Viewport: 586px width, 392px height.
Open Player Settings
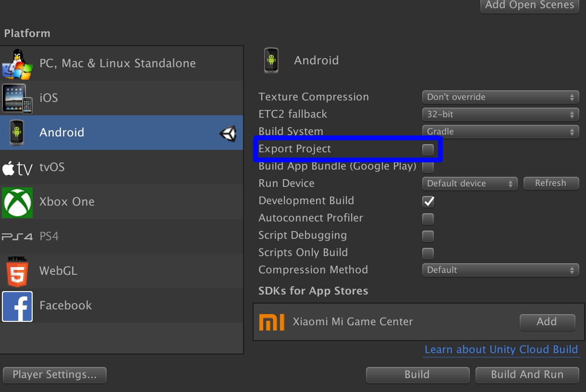pos(55,375)
